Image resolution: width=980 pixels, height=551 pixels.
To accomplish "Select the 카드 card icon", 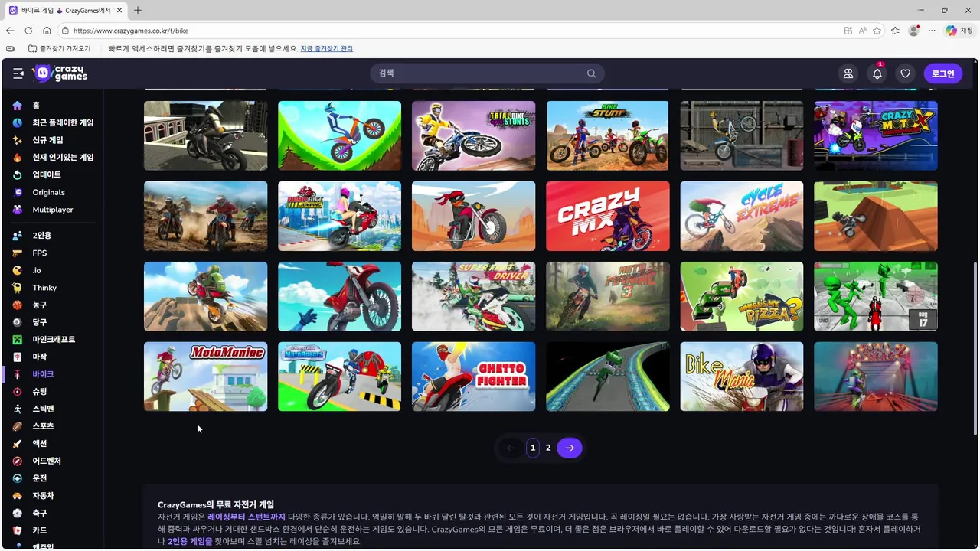I will (18, 530).
